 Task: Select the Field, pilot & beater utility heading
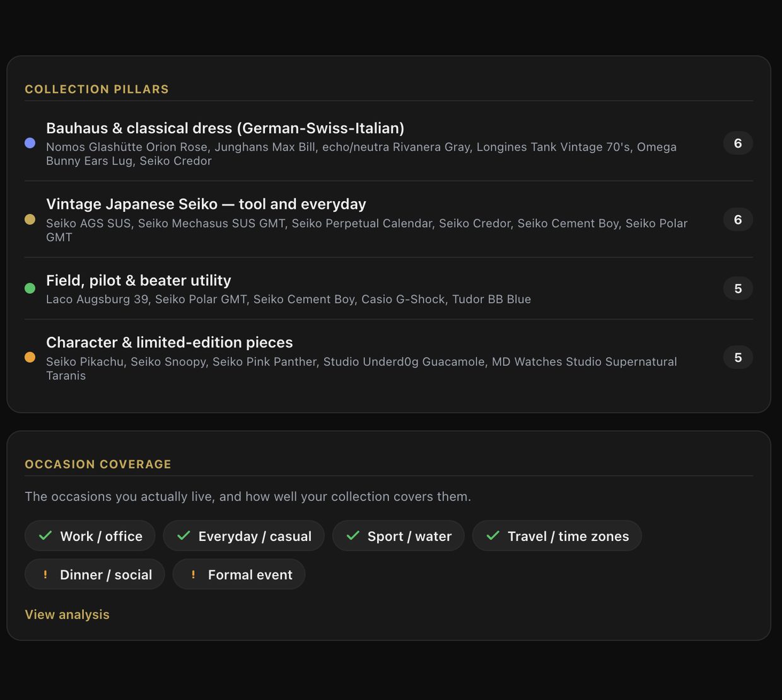(139, 281)
